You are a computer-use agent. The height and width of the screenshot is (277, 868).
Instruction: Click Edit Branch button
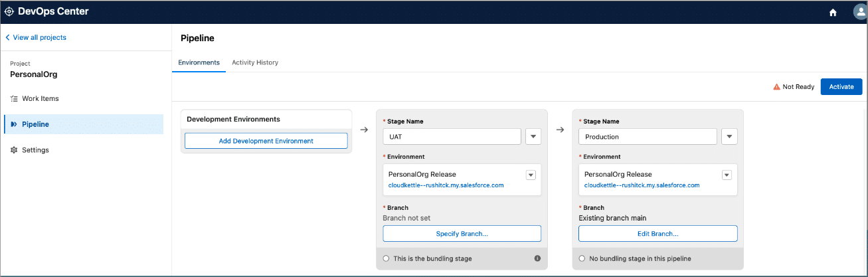click(658, 233)
